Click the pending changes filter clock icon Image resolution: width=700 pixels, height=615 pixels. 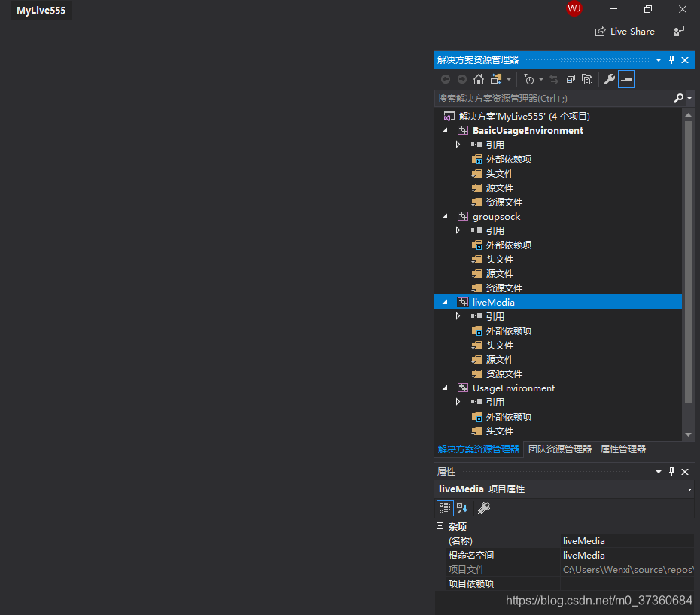point(528,80)
